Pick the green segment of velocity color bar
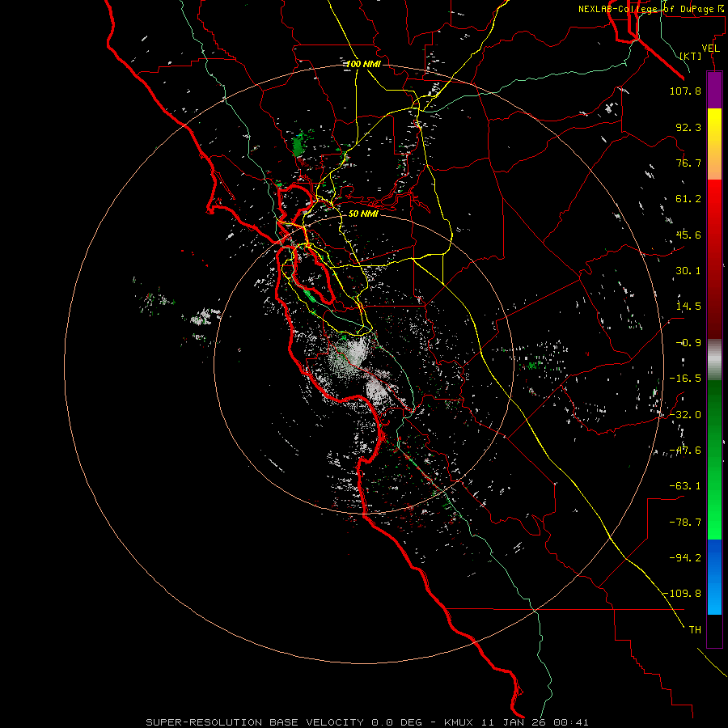728x728 pixels. 714,459
